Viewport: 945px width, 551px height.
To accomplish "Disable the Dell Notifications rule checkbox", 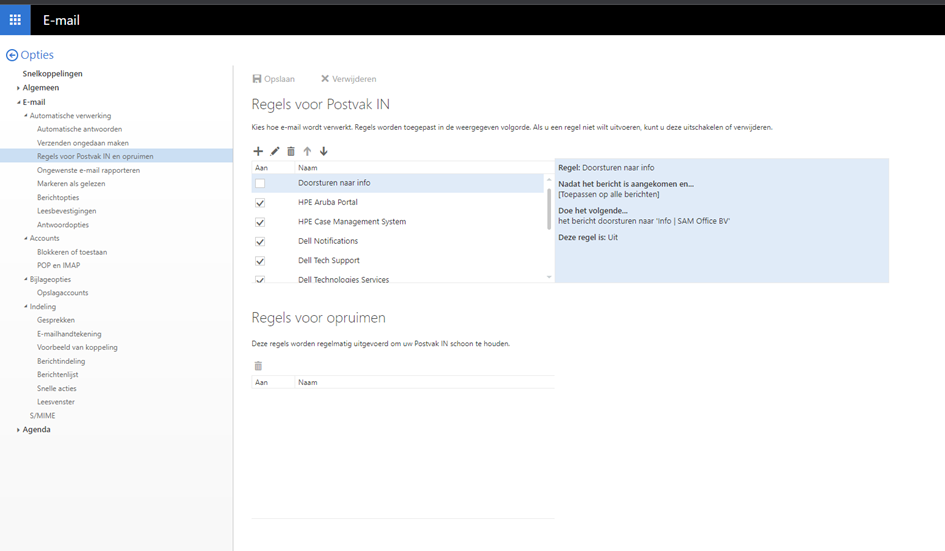I will coord(260,242).
